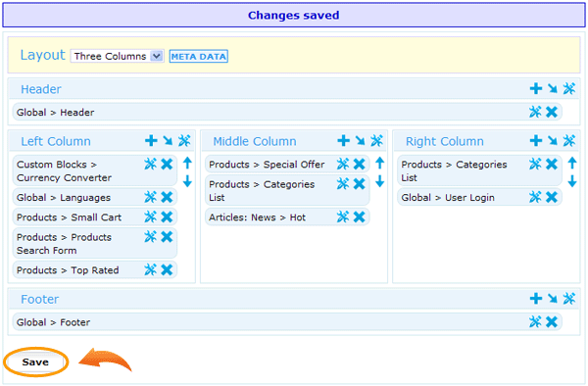Move the Middle Column block down
The image size is (588, 386).
click(380, 181)
